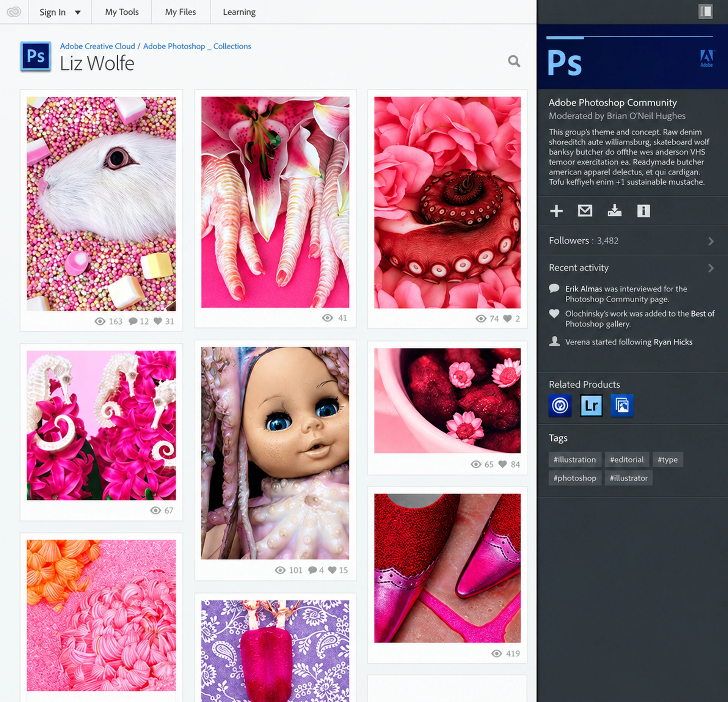Click comment icon on guinea pig photo
The width and height of the screenshot is (728, 702).
(133, 321)
